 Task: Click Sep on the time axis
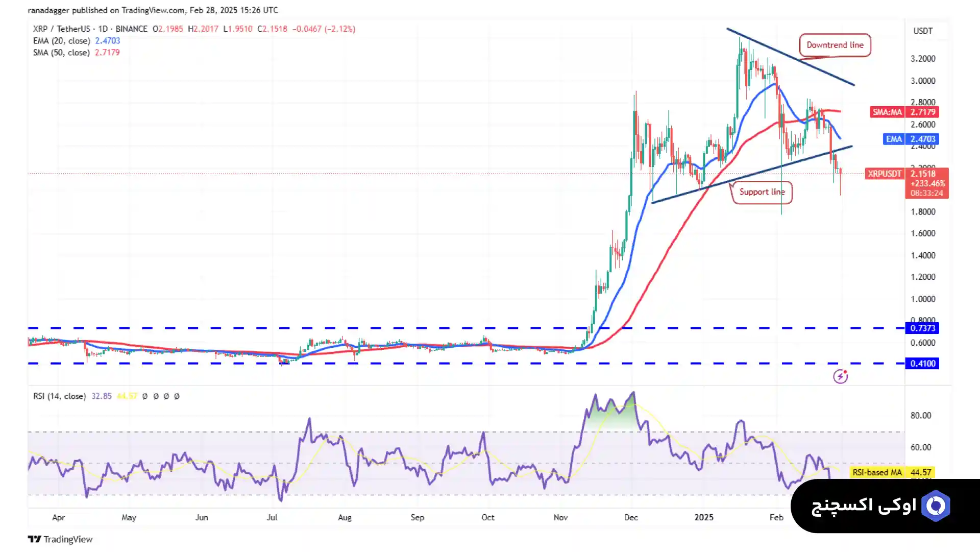[x=418, y=518]
